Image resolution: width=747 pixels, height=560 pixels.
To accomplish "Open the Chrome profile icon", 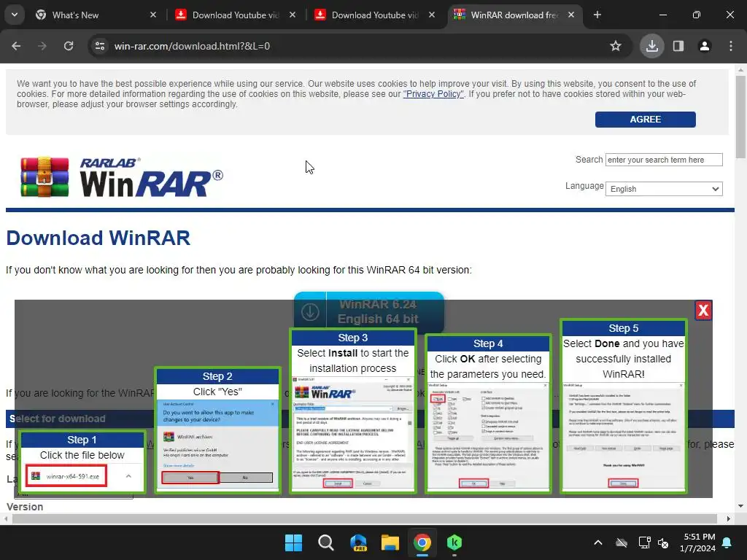I will [705, 46].
